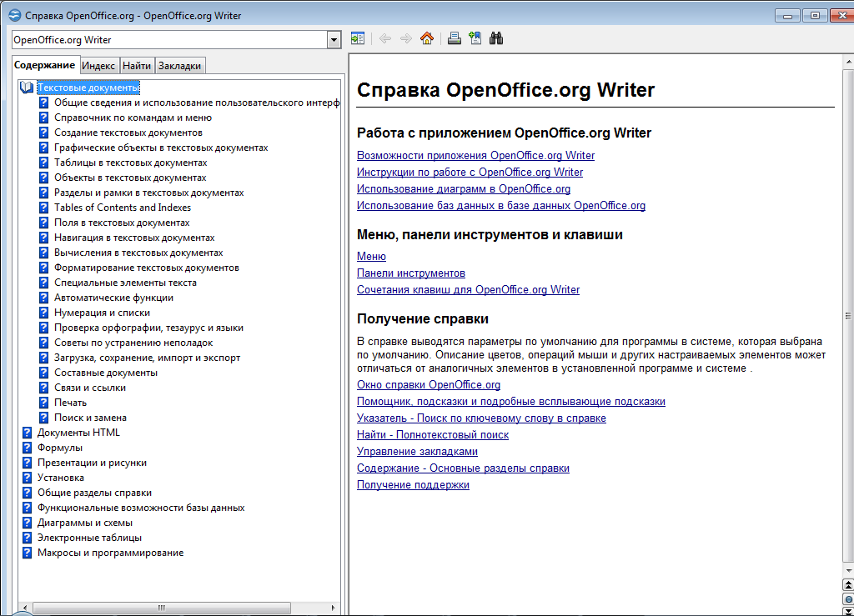This screenshot has width=854, height=616.
Task: Click the tree pane scroll left arrow
Action: [x=24, y=608]
